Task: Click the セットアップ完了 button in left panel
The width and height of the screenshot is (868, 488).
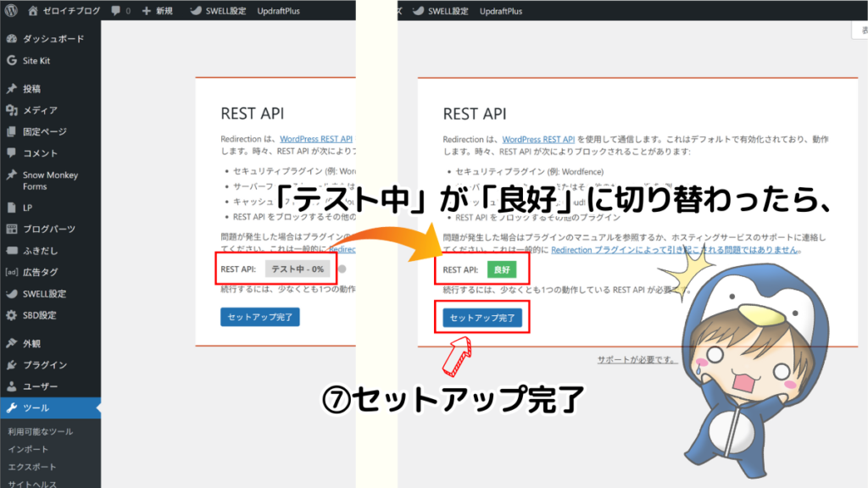Action: point(260,317)
